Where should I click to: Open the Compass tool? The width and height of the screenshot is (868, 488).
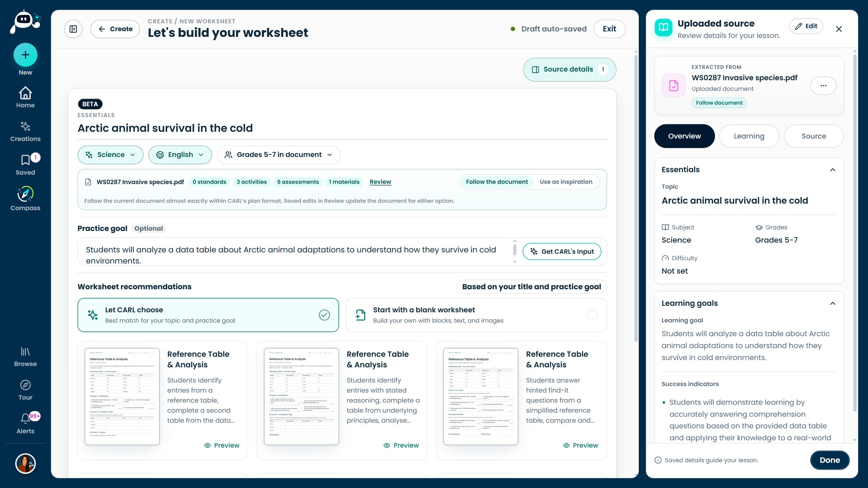click(x=25, y=199)
